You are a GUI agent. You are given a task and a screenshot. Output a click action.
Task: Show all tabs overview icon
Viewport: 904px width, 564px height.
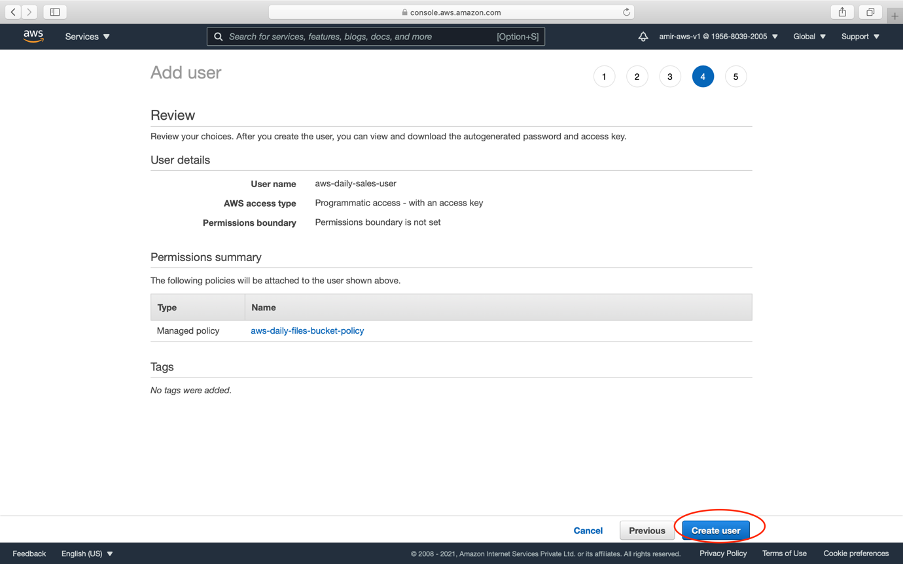click(x=870, y=12)
